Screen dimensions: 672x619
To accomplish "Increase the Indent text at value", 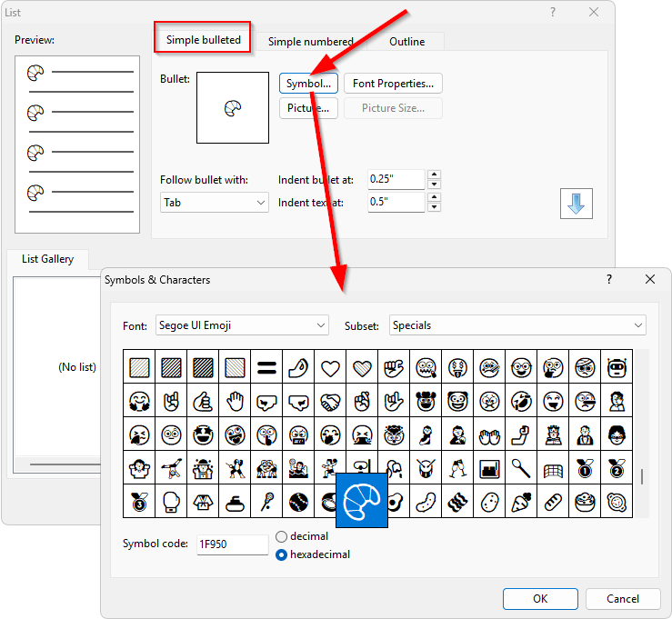I will [x=434, y=196].
